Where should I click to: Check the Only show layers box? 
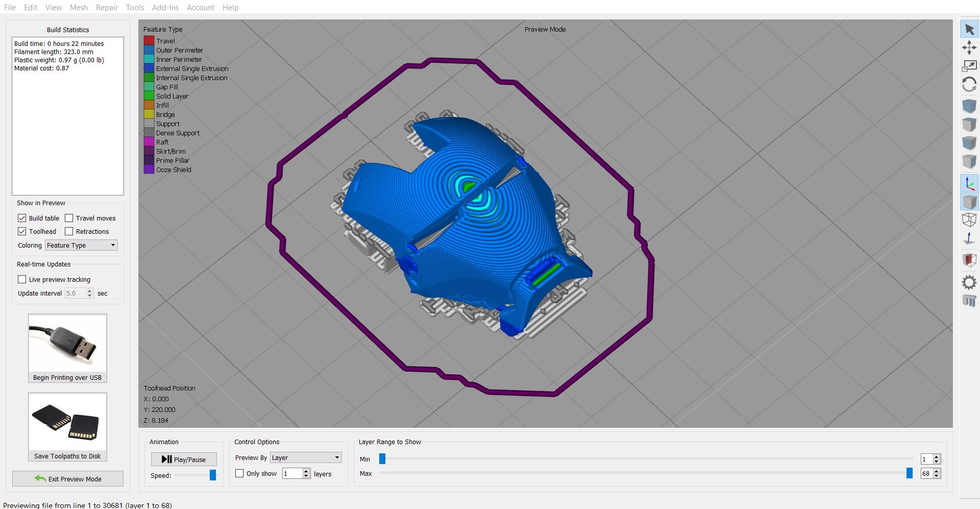tap(239, 473)
